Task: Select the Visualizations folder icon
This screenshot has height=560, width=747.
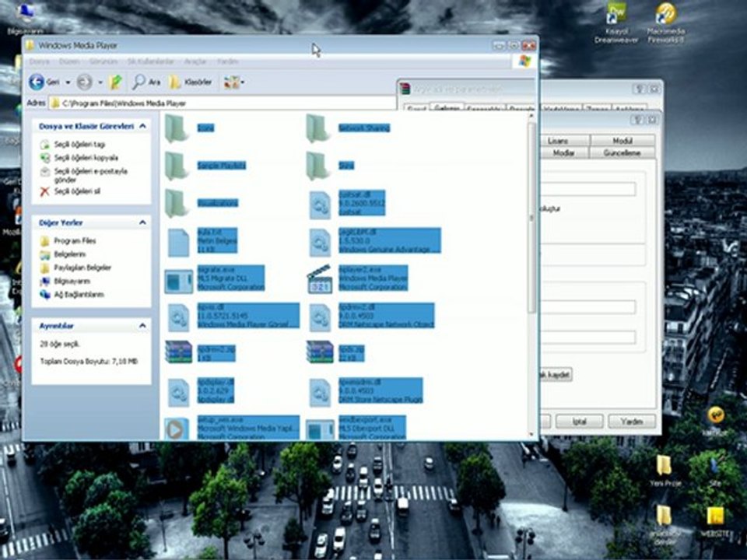Action: click(x=177, y=203)
